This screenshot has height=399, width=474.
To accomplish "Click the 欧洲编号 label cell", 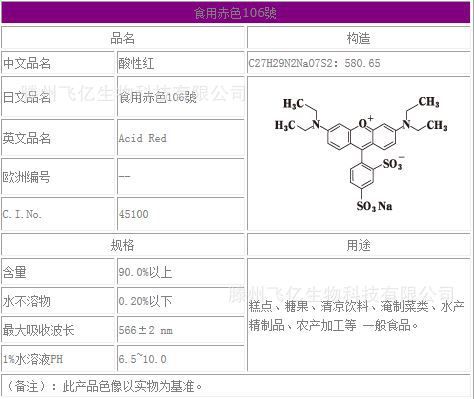I will pyautogui.click(x=58, y=177).
